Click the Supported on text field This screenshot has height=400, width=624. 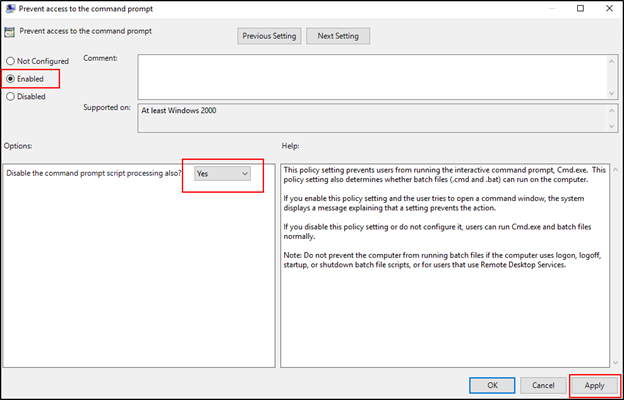(x=370, y=117)
